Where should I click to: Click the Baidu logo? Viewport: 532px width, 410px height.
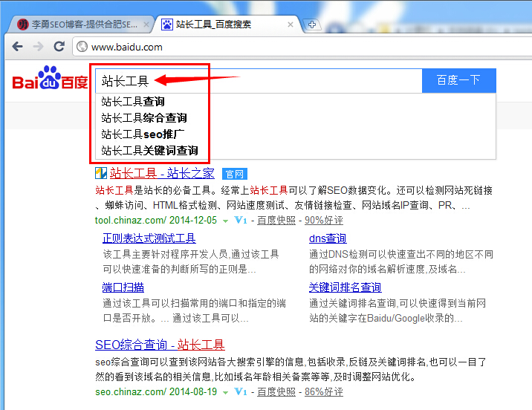(x=51, y=78)
